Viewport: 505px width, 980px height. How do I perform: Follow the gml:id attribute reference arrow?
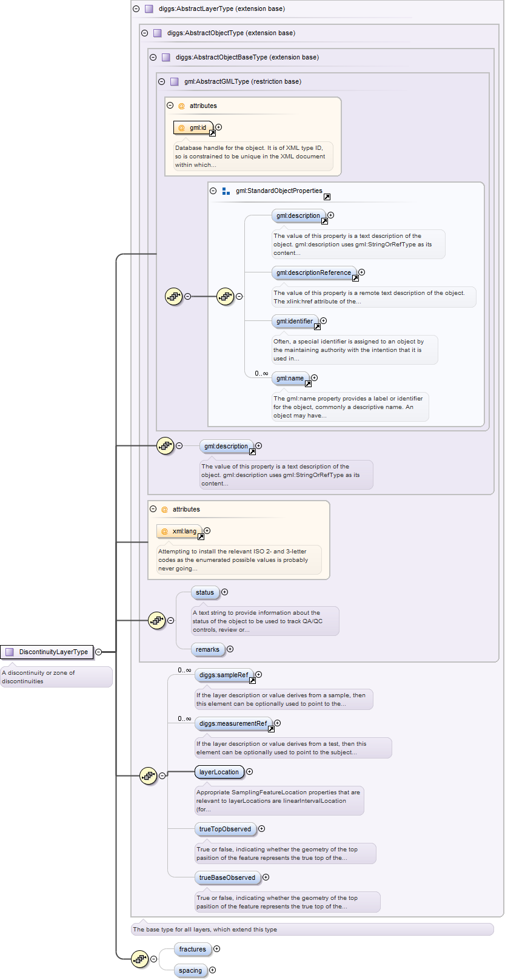(x=212, y=133)
